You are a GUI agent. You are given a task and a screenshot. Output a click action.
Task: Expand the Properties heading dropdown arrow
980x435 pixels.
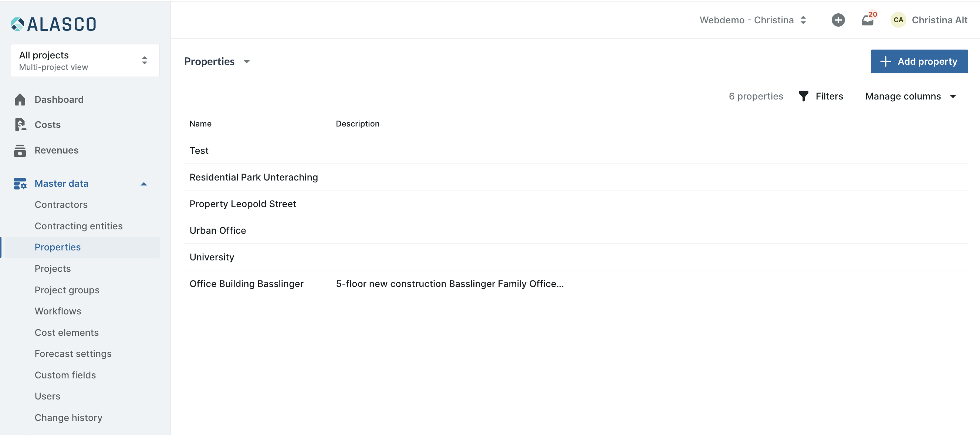tap(247, 62)
